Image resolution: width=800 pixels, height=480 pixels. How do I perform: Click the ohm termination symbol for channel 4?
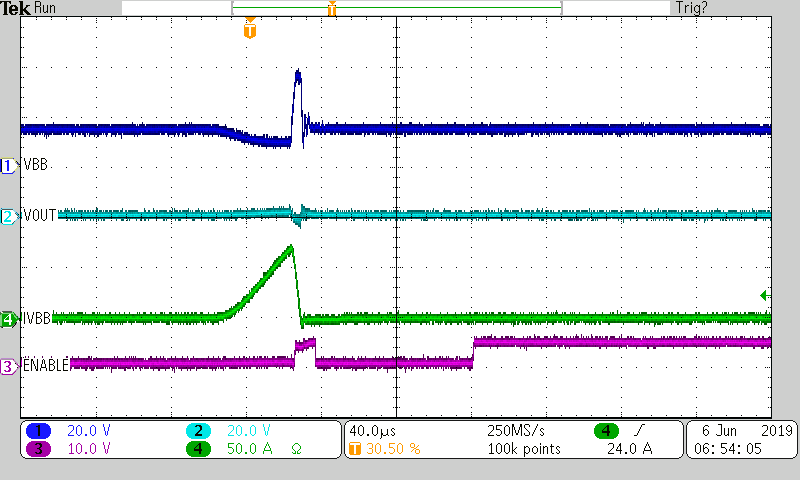(x=296, y=449)
